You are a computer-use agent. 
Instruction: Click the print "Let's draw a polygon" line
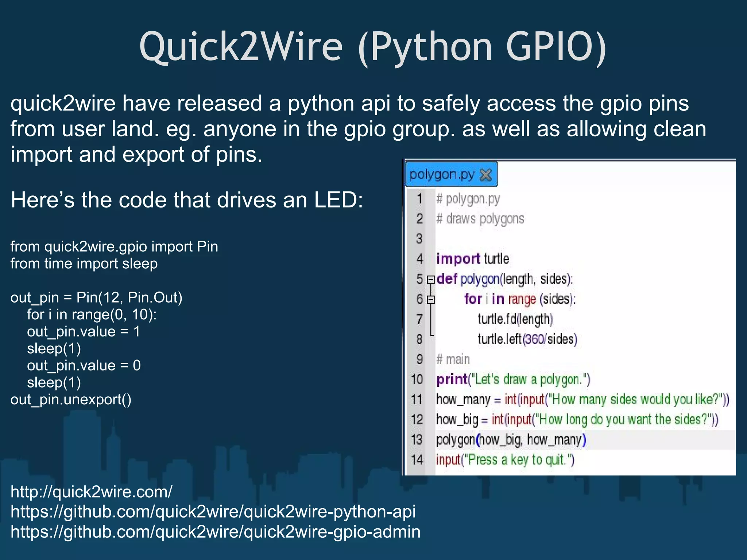point(512,380)
